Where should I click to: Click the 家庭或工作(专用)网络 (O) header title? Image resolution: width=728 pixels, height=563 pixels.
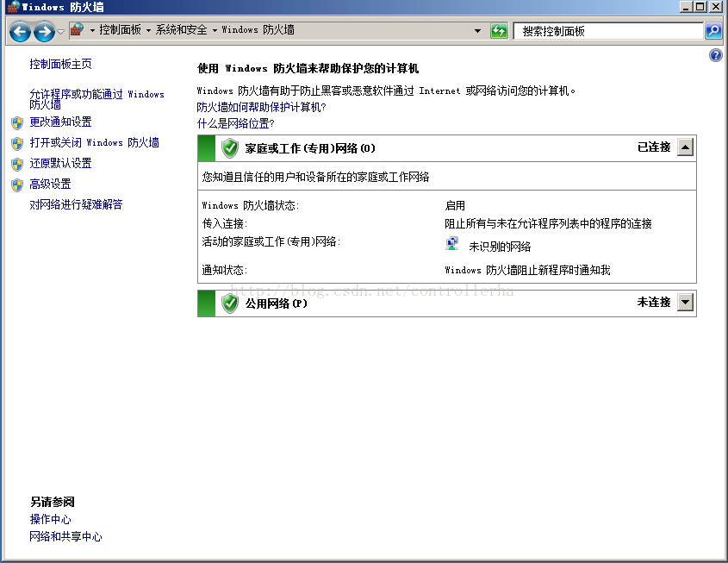pos(309,148)
